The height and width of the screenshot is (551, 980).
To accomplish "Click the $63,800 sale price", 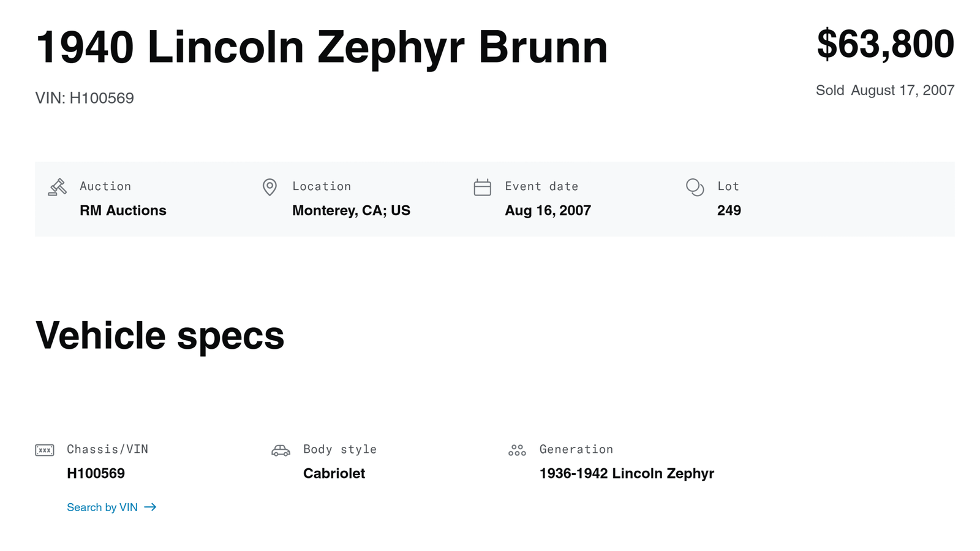I will click(885, 44).
